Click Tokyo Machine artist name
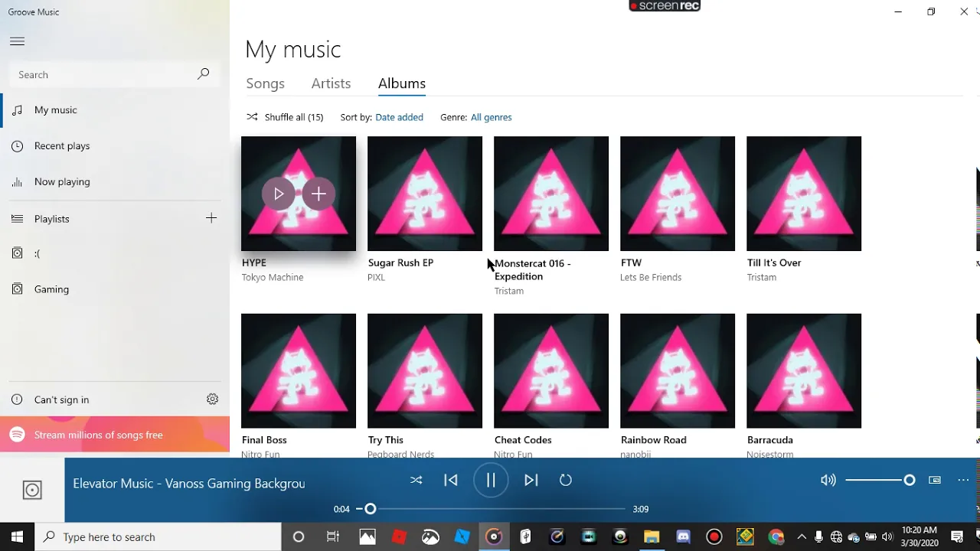Viewport: 980px width, 551px height. (x=273, y=277)
